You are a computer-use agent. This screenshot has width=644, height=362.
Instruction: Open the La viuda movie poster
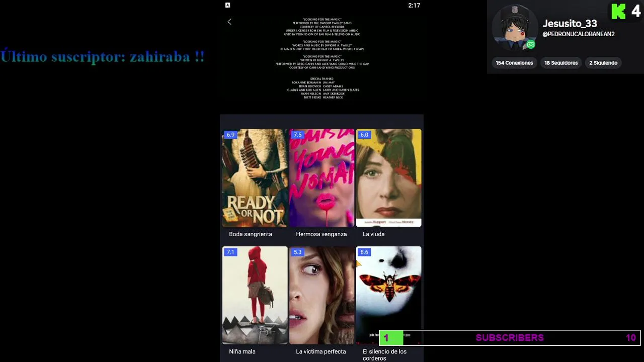(389, 178)
